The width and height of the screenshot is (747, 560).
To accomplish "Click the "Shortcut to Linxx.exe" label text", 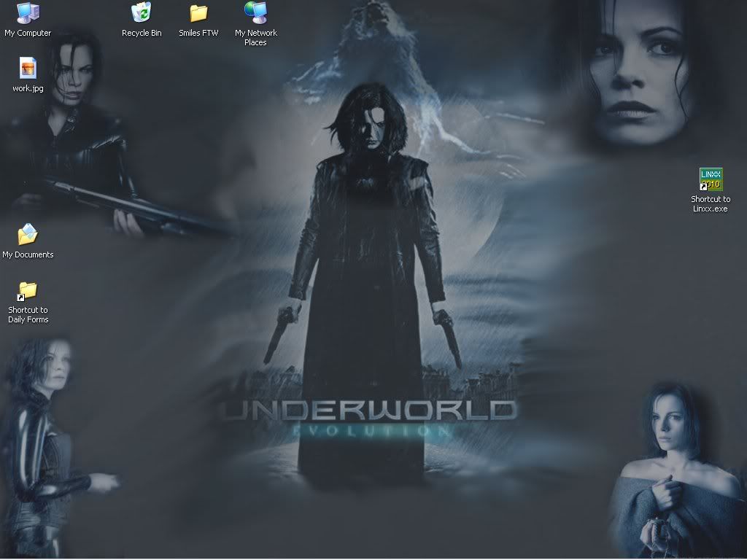I will [711, 204].
